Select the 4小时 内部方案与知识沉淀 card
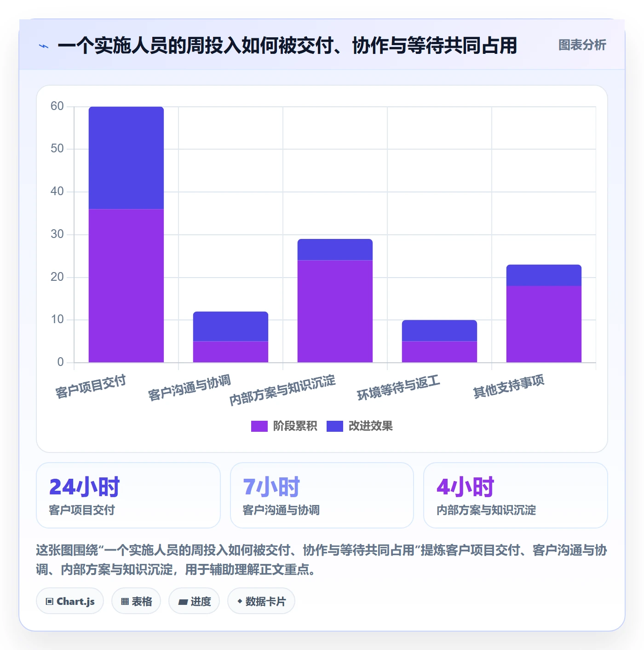The image size is (644, 650). (516, 495)
